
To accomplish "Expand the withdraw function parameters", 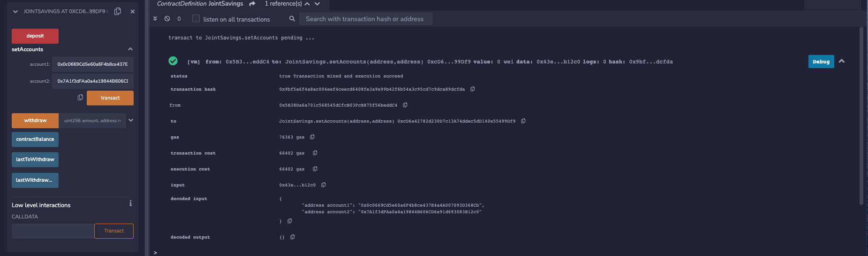I will [131, 120].
